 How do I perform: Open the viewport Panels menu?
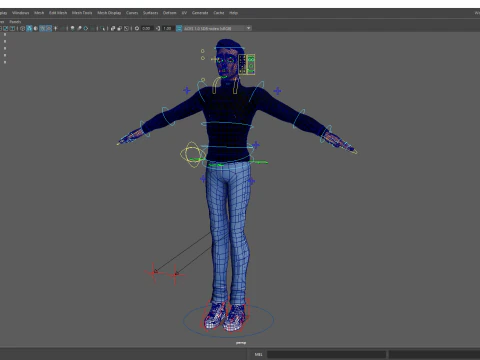click(x=15, y=21)
